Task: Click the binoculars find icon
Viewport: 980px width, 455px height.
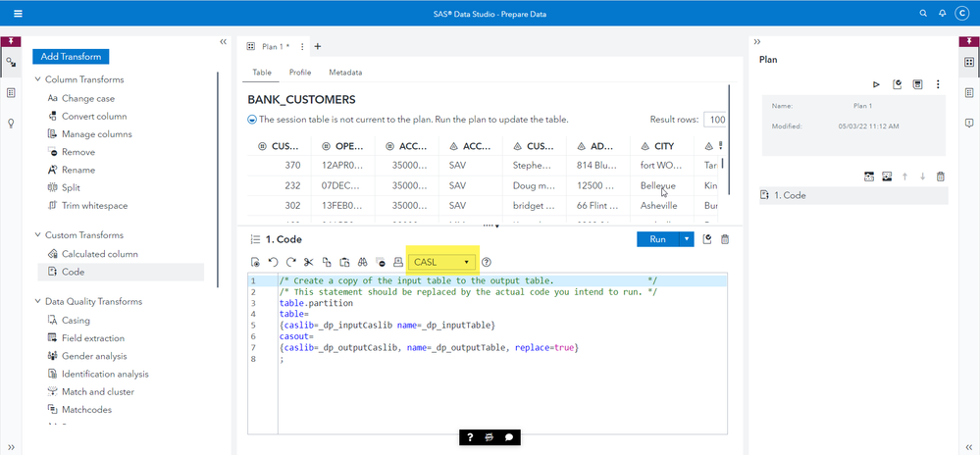Action: tap(362, 263)
